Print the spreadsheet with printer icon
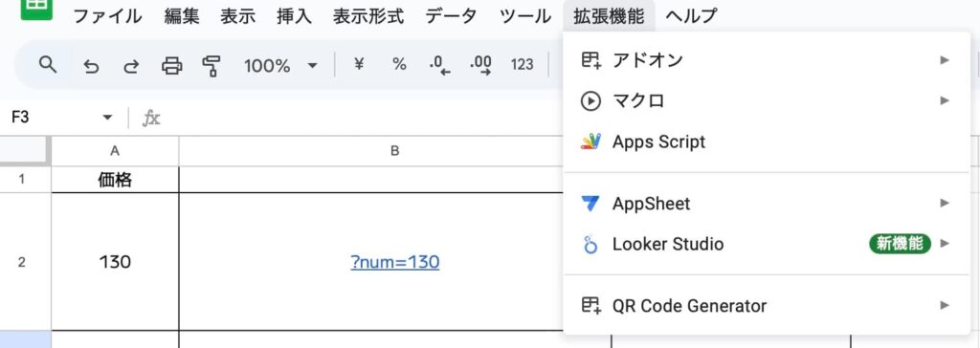The height and width of the screenshot is (348, 980). pos(172,65)
